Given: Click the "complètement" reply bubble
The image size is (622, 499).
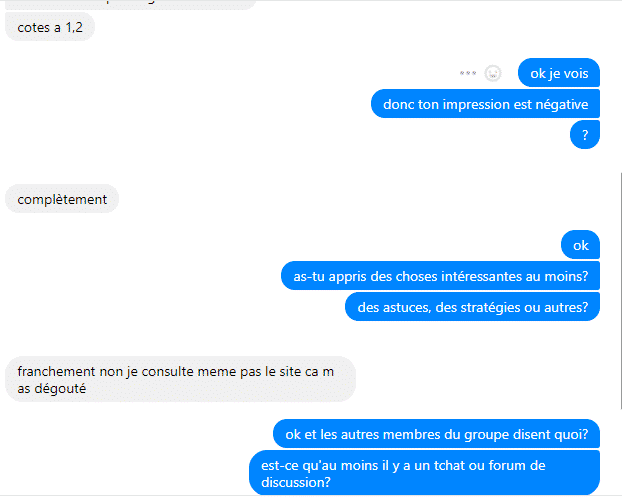Looking at the screenshot, I should [x=62, y=199].
